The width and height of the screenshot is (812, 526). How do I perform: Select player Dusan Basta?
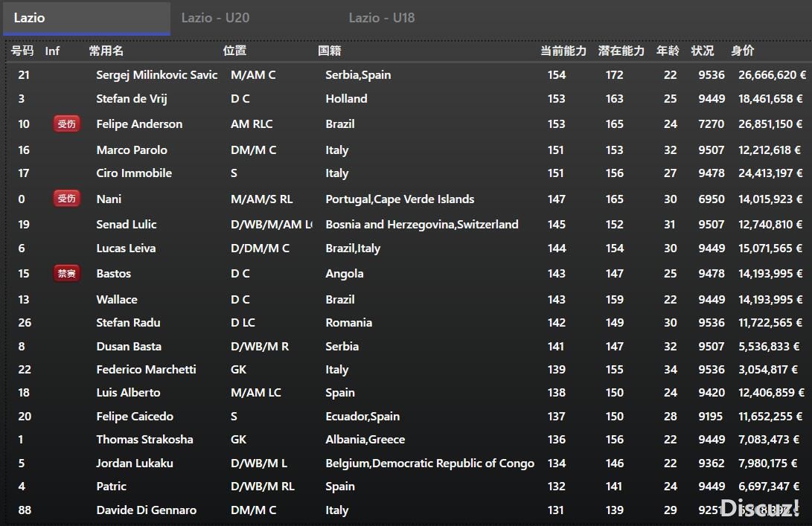(129, 347)
